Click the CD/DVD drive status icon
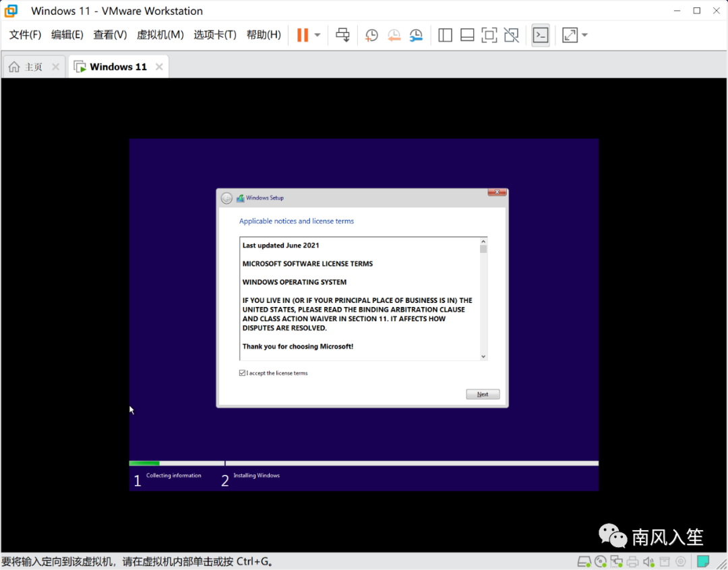The image size is (728, 570). click(x=601, y=562)
